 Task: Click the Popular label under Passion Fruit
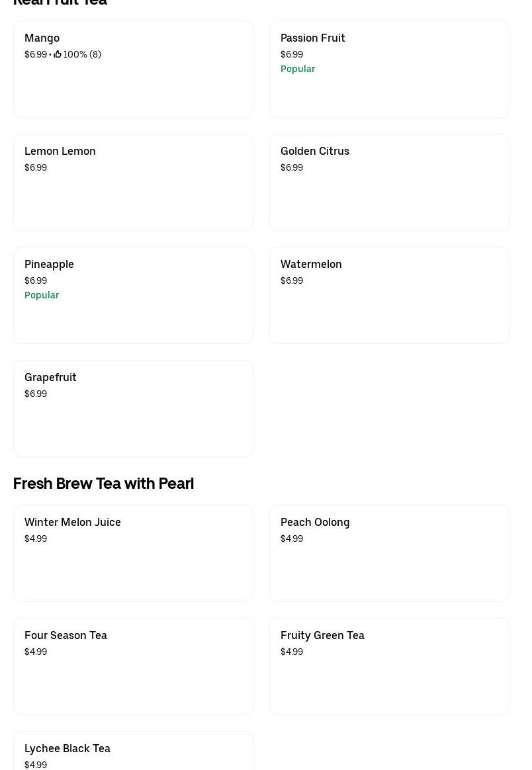(298, 69)
